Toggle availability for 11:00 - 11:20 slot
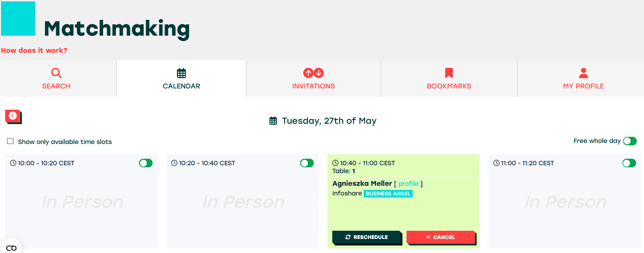 (629, 163)
